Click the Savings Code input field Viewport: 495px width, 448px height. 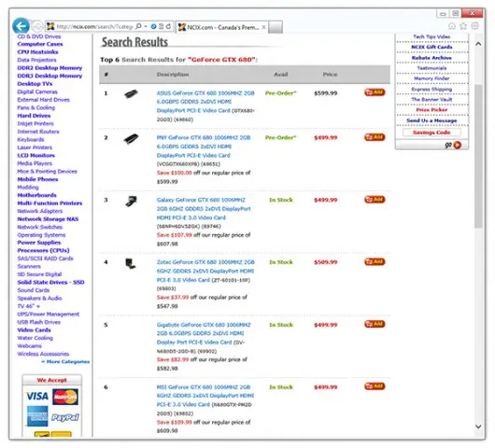[x=431, y=133]
